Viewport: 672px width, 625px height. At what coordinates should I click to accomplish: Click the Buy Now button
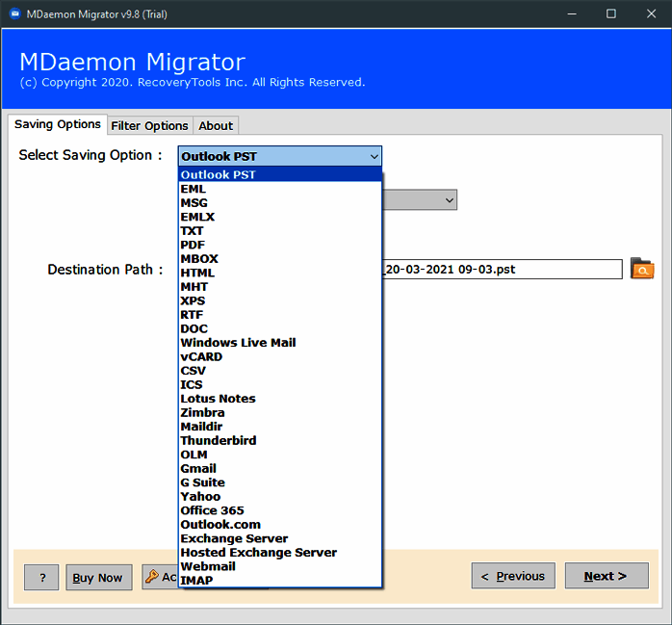point(98,577)
